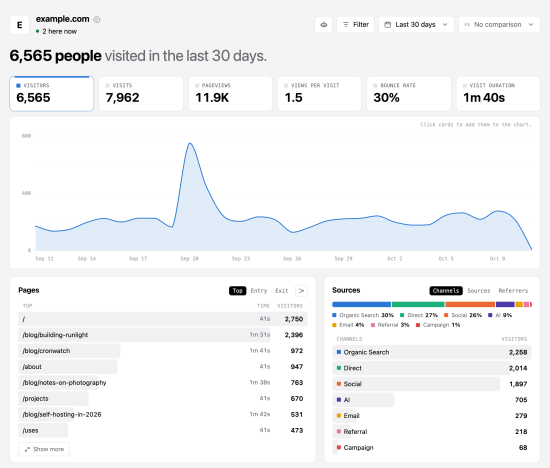Open /uses page row
The image size is (550, 468).
click(163, 430)
